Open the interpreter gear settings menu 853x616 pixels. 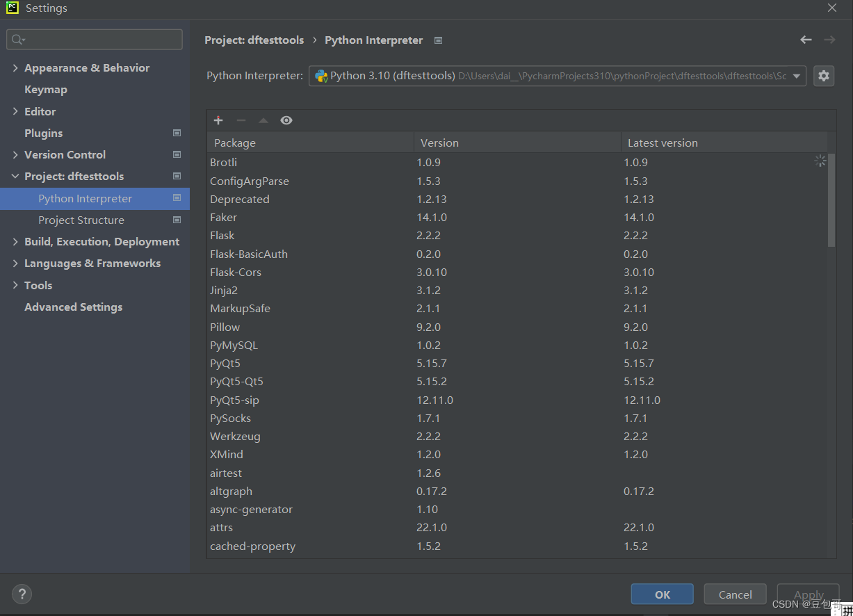tap(824, 76)
